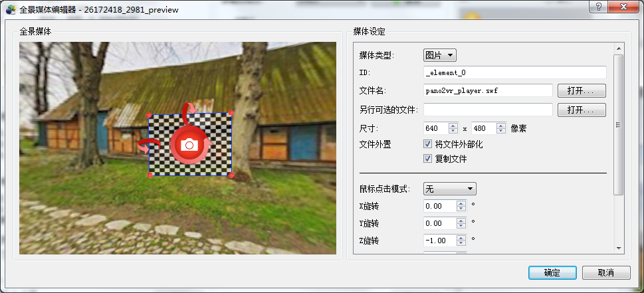Click the 全景媒体 group title

(35, 32)
